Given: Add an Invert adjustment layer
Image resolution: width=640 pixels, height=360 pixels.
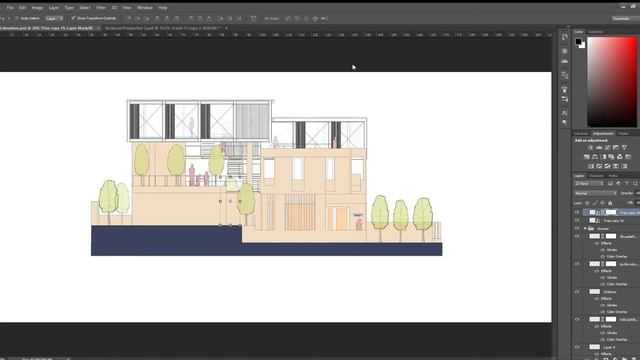Looking at the screenshot, I should tap(591, 166).
